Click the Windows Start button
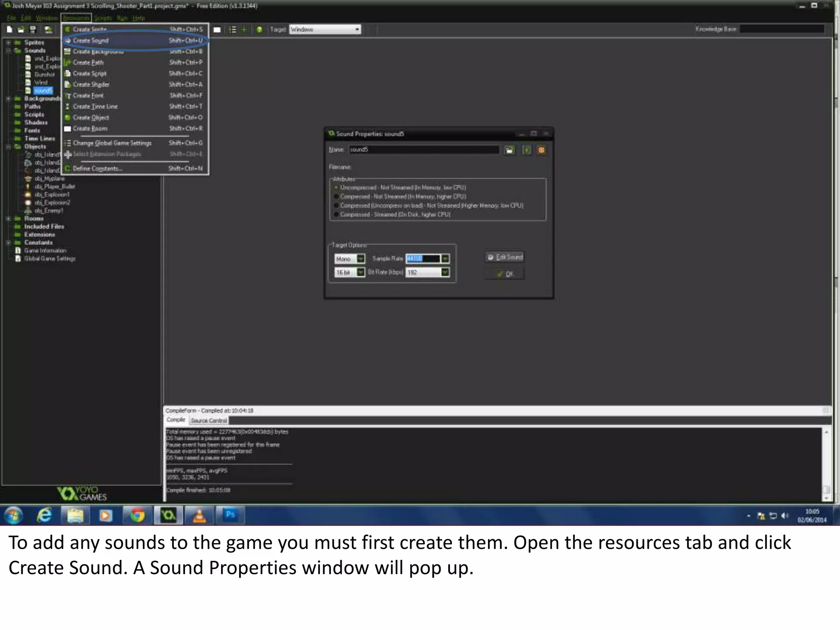Viewport: 840px width, 630px height. pos(14,515)
